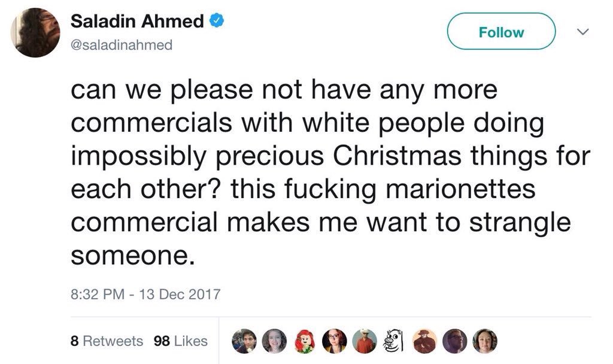Open the last avatar in the likers row
This screenshot has width=613, height=364.
coord(485,341)
